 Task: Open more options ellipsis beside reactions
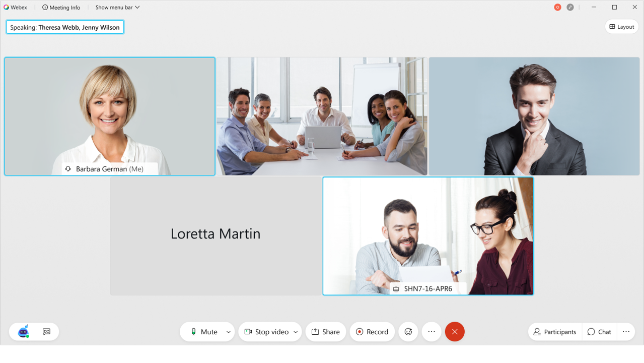pos(432,332)
